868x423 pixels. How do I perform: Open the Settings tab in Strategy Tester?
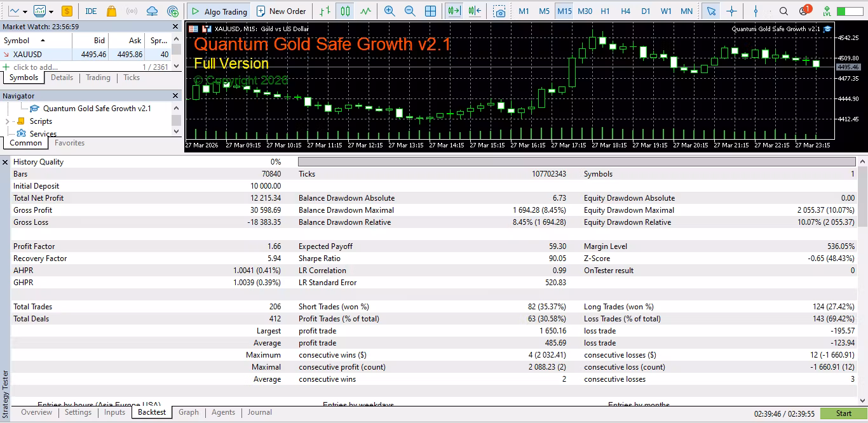point(78,412)
